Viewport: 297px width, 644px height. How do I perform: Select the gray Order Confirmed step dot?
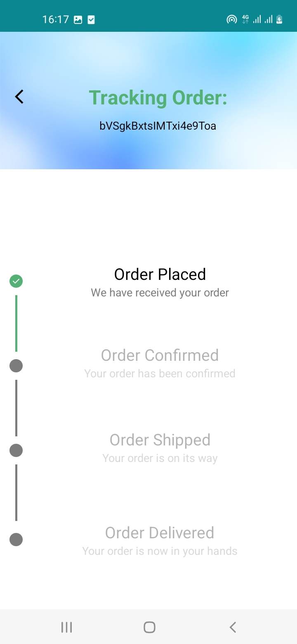point(16,366)
